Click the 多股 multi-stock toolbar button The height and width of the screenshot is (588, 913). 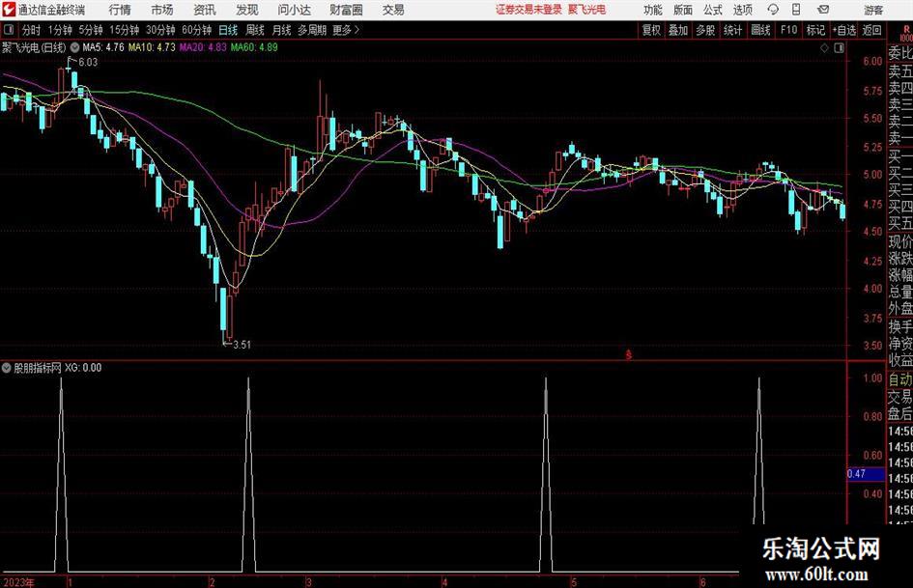pyautogui.click(x=705, y=30)
